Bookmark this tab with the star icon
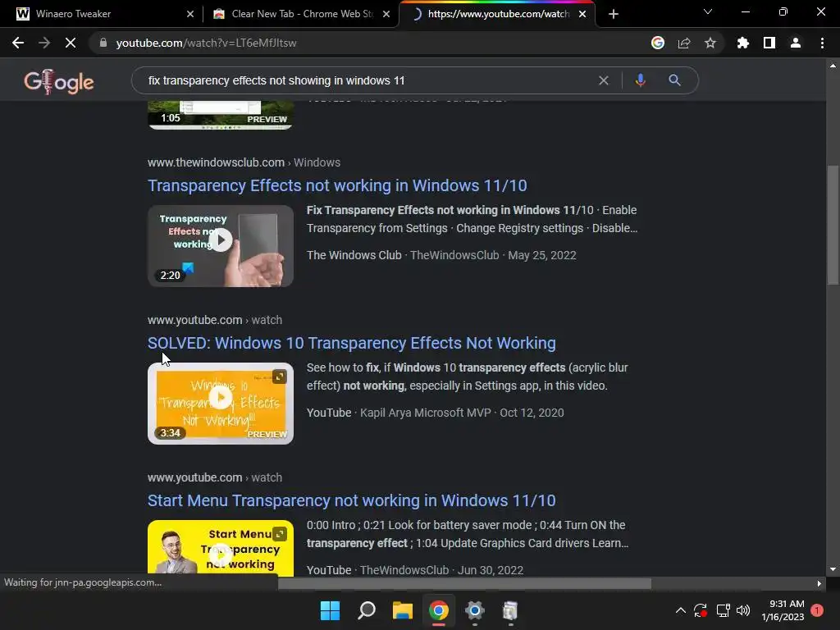This screenshot has width=840, height=630. [710, 43]
